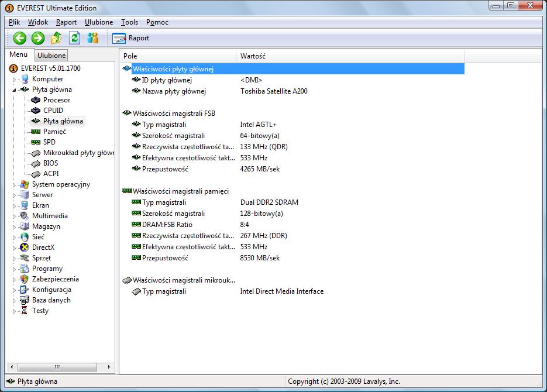Viewport: 547px width, 392px height.
Task: Click the sidebar scroll left arrow
Action: (12, 367)
